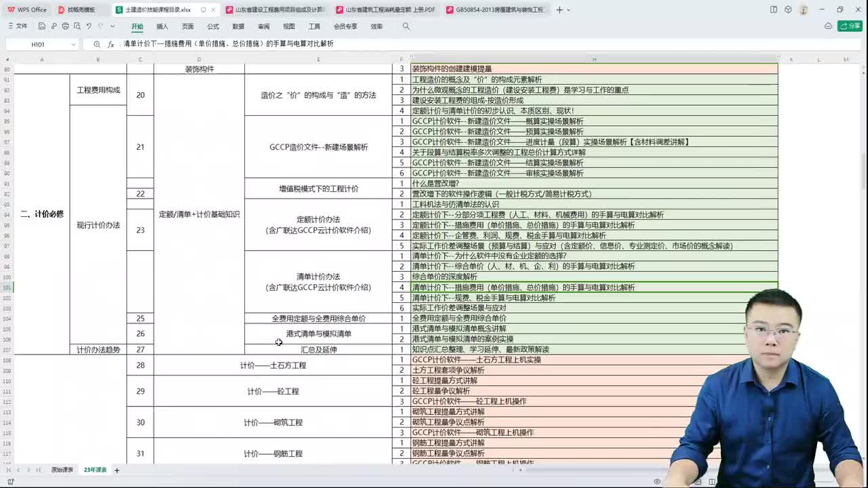Click the export/link icon beside Save

coord(54,26)
